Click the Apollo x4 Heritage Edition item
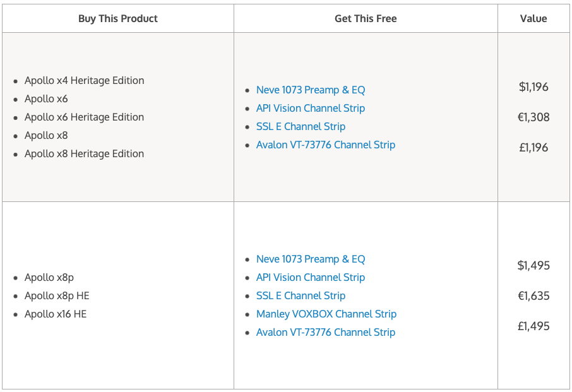The image size is (572, 392). [x=84, y=81]
